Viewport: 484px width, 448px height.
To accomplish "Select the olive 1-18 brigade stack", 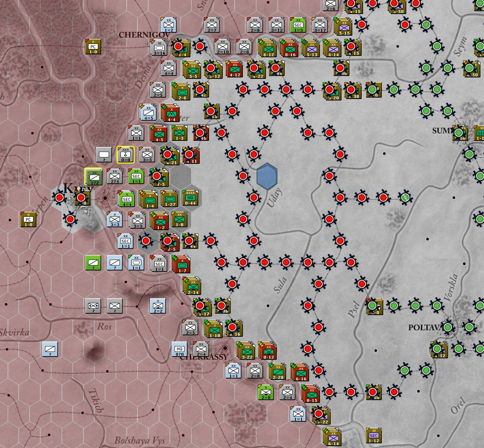I will coord(213,329).
